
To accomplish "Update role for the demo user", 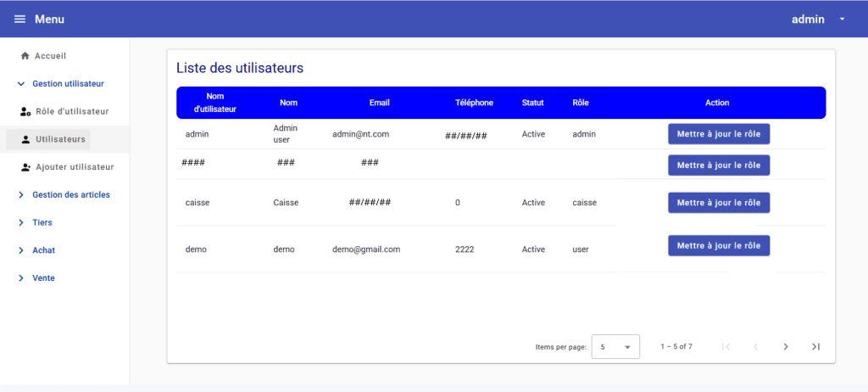I will [719, 246].
